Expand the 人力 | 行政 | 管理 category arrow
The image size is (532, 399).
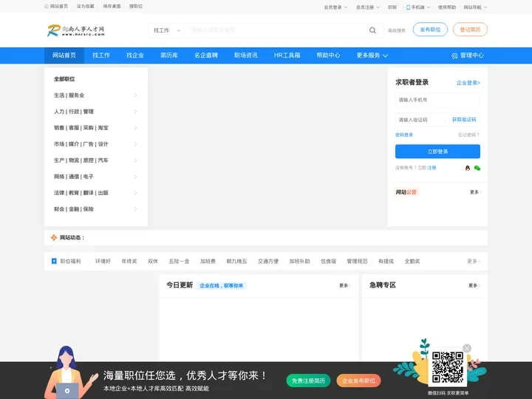tap(135, 112)
